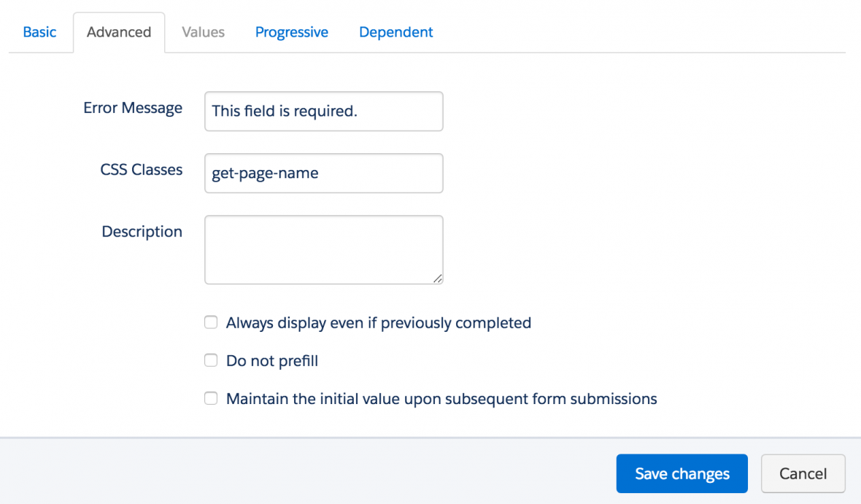Check the 'Do not prefill' checkbox
Image resolution: width=861 pixels, height=504 pixels.
point(210,360)
